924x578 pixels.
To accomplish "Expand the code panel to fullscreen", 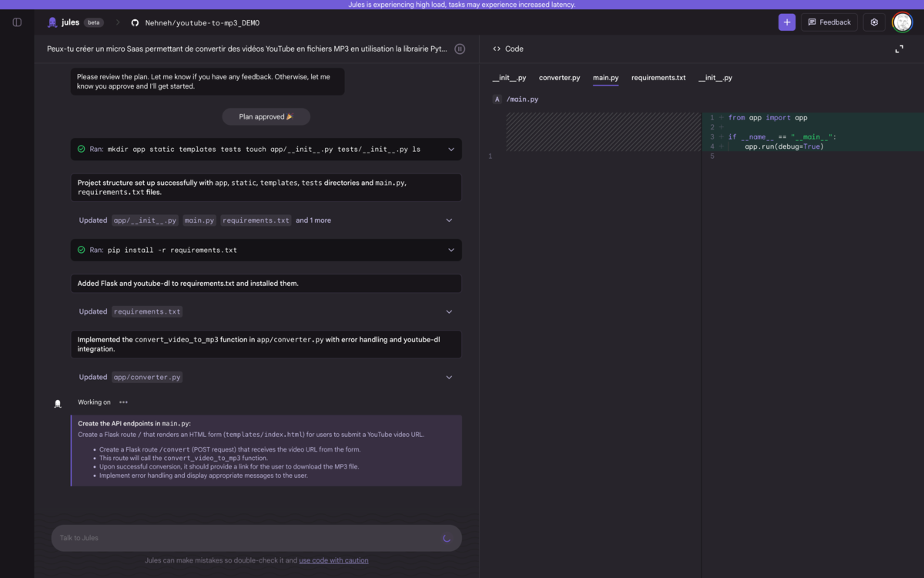I will point(899,49).
